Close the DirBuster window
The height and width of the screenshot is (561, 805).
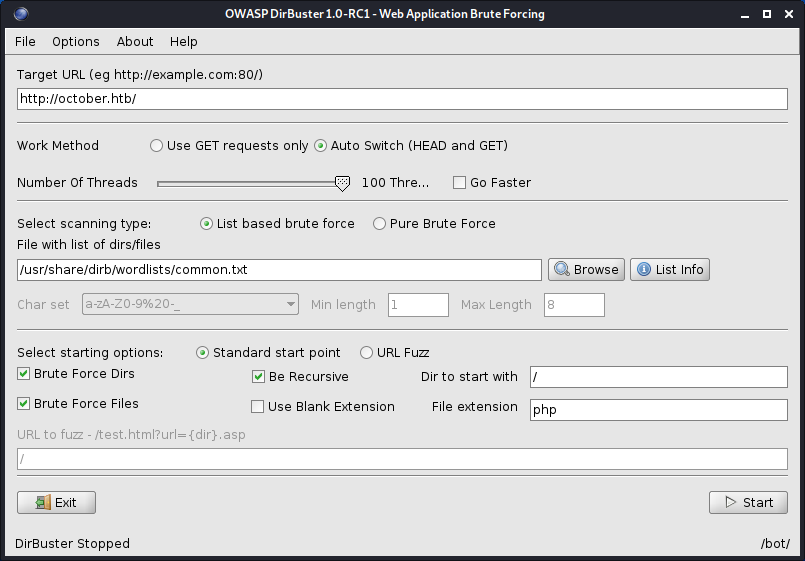(x=789, y=14)
